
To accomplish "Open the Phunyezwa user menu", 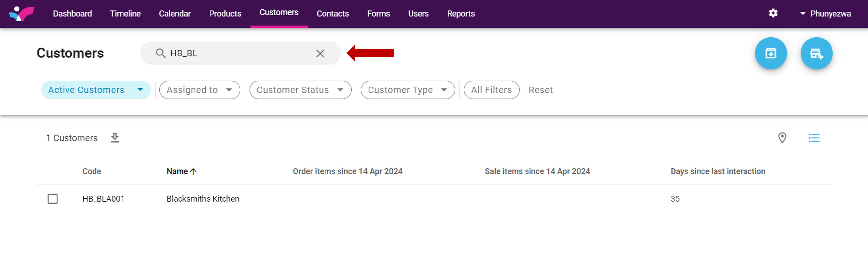I will pos(825,13).
